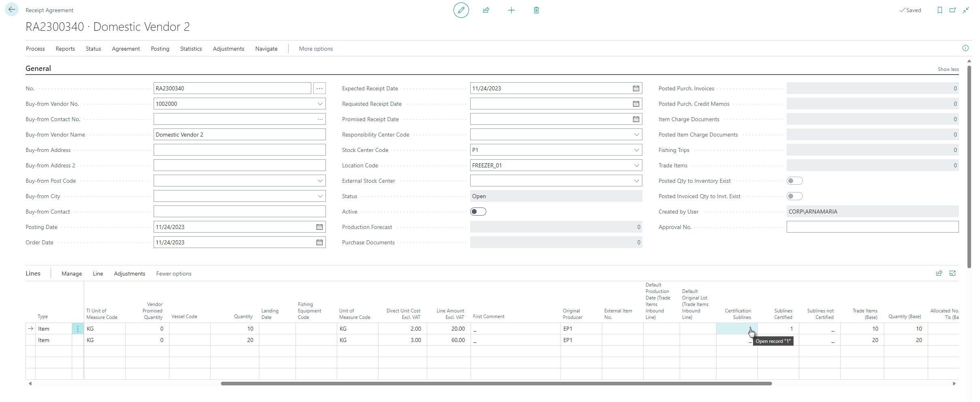This screenshot has height=402, width=980.
Task: Click the pencil edit icon
Action: 461,10
